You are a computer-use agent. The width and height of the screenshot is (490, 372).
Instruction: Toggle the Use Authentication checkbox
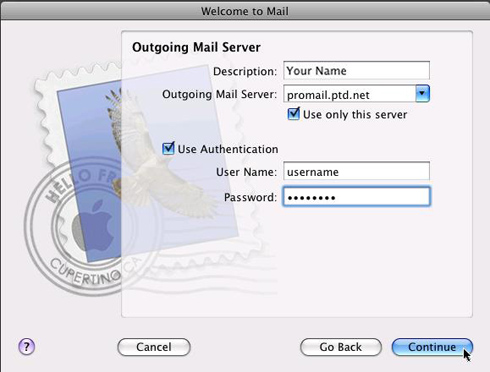(x=168, y=148)
